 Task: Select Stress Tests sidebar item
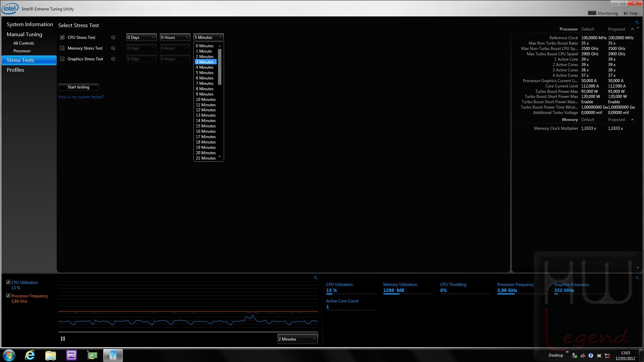(29, 60)
